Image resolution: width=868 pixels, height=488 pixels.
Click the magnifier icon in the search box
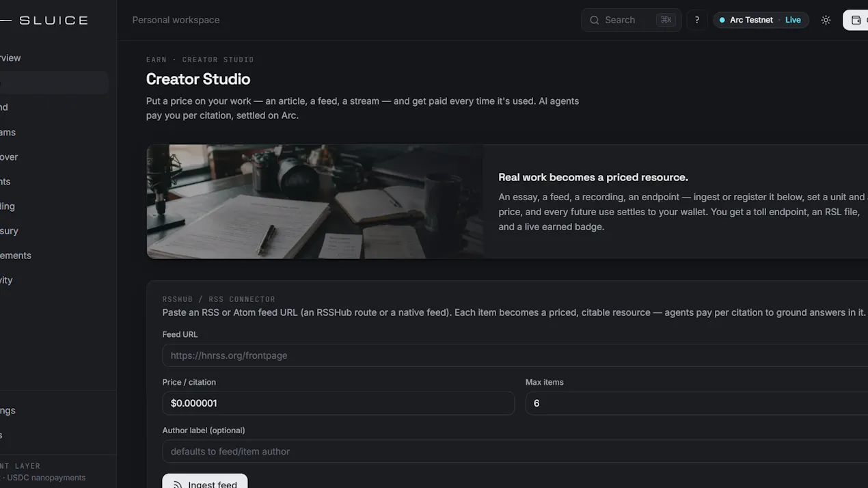595,20
